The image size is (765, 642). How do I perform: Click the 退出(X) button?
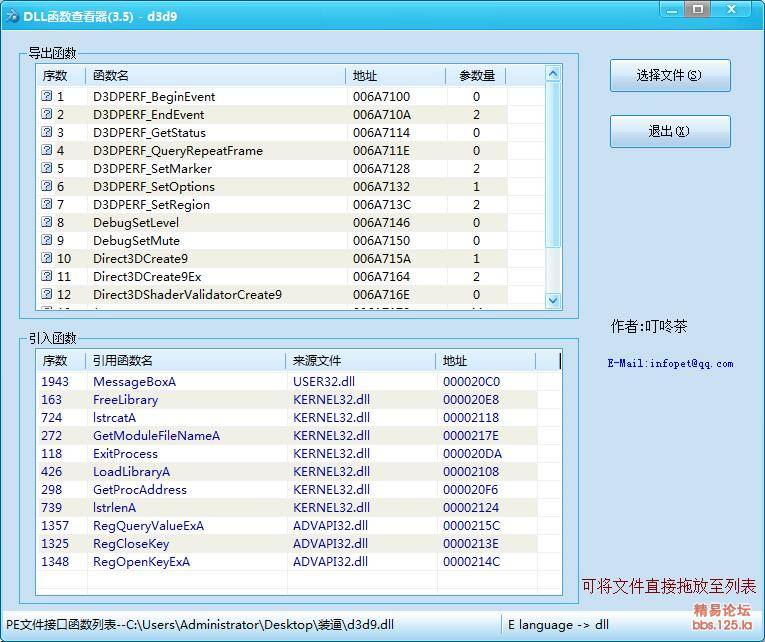click(670, 131)
